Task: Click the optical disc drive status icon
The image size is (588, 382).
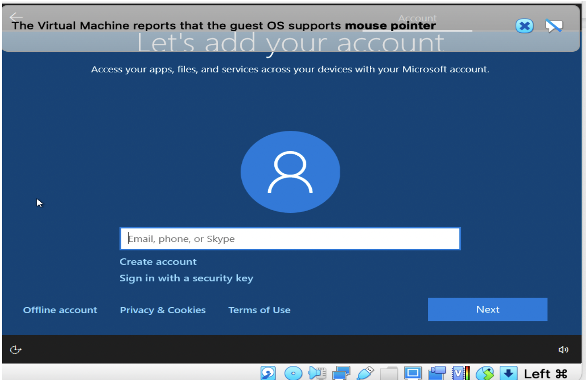Action: pos(293,373)
